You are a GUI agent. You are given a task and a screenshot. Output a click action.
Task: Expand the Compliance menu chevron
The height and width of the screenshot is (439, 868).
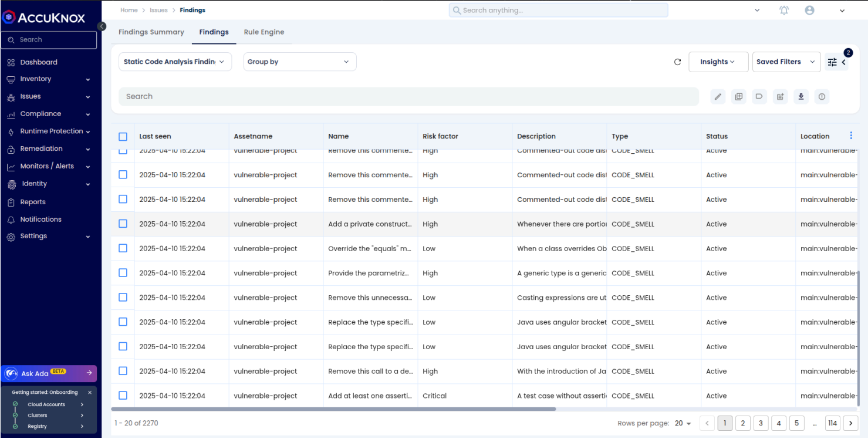[x=88, y=114]
